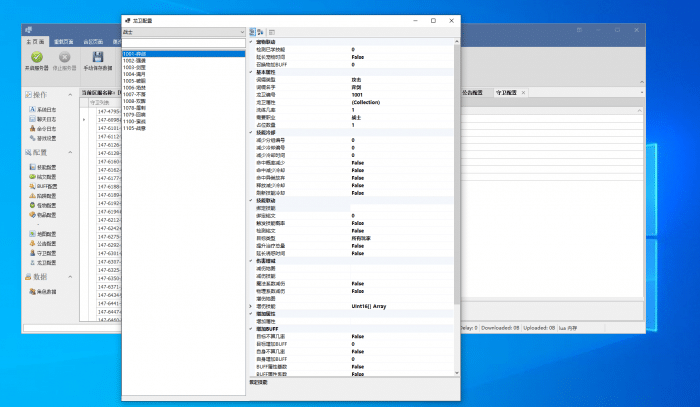Expand the Uint16[] Array property row
This screenshot has height=407, width=700.
(250, 304)
